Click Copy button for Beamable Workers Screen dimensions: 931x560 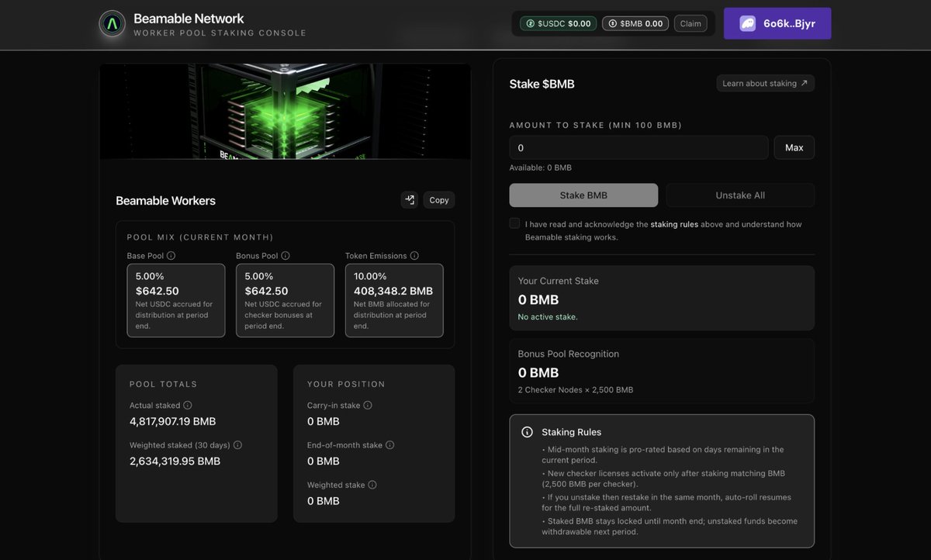tap(439, 200)
